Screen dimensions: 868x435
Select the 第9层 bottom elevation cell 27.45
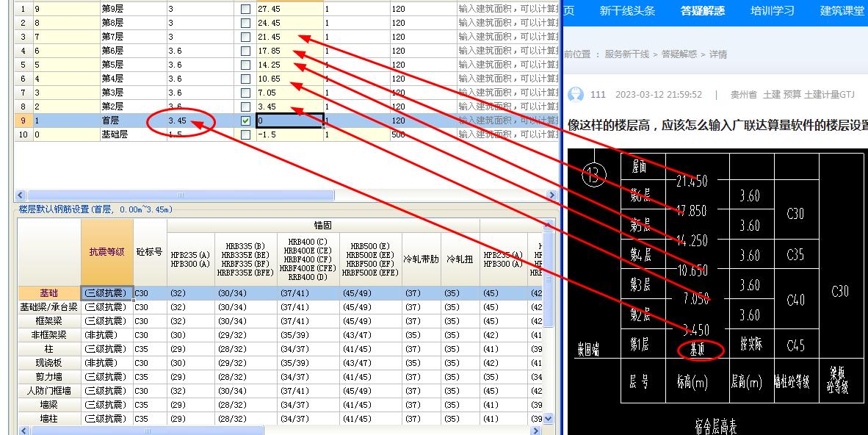[289, 9]
